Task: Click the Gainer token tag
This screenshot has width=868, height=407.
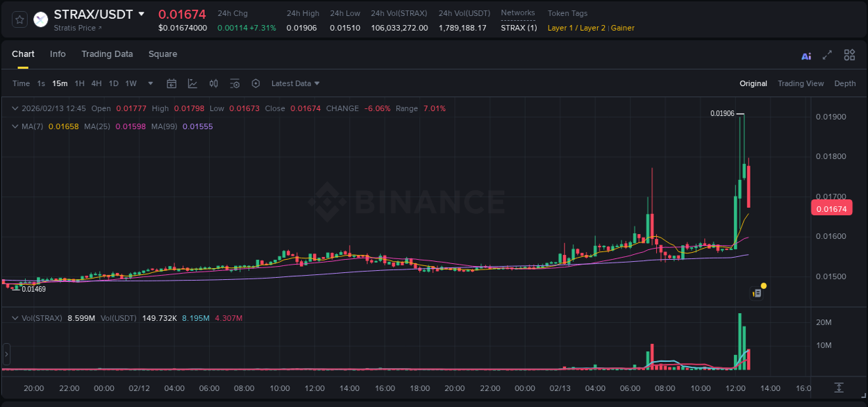Action: click(623, 28)
